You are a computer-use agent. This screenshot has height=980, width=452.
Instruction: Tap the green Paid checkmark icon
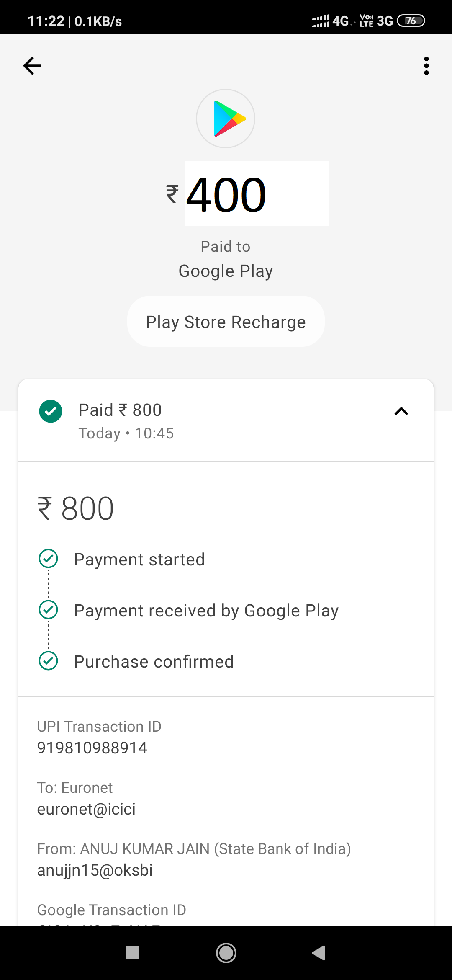51,411
